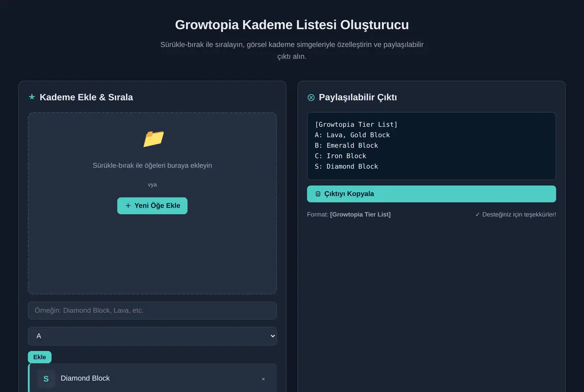Click the Paylaşılabilir Çıktı heading
Screen dimensions: 584x392
tap(358, 97)
